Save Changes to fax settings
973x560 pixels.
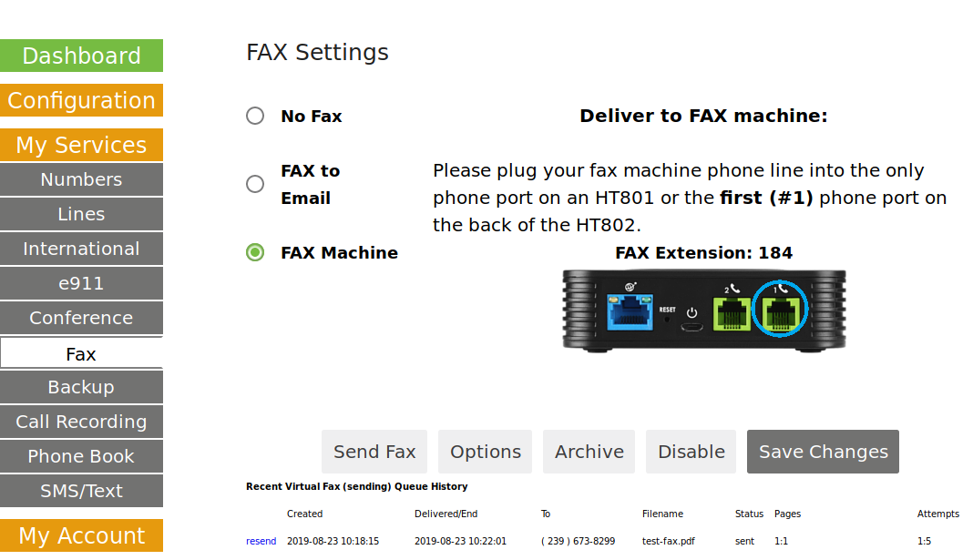click(823, 452)
